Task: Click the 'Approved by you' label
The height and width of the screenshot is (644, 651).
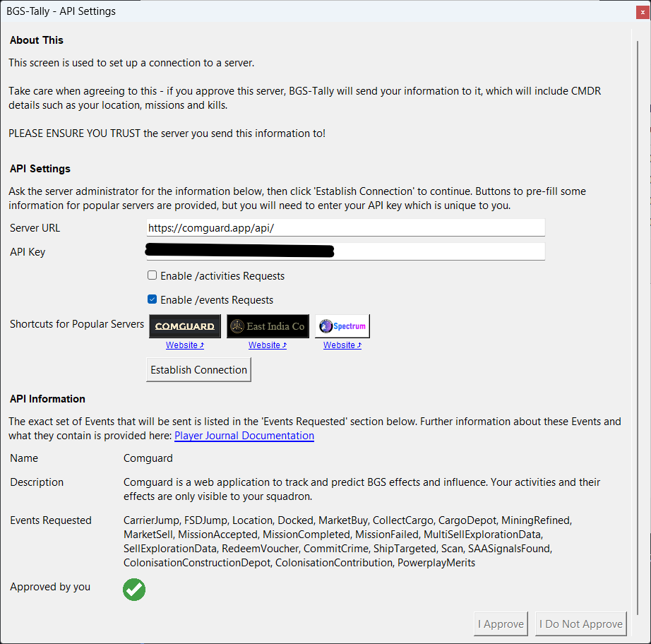Action: pos(50,587)
